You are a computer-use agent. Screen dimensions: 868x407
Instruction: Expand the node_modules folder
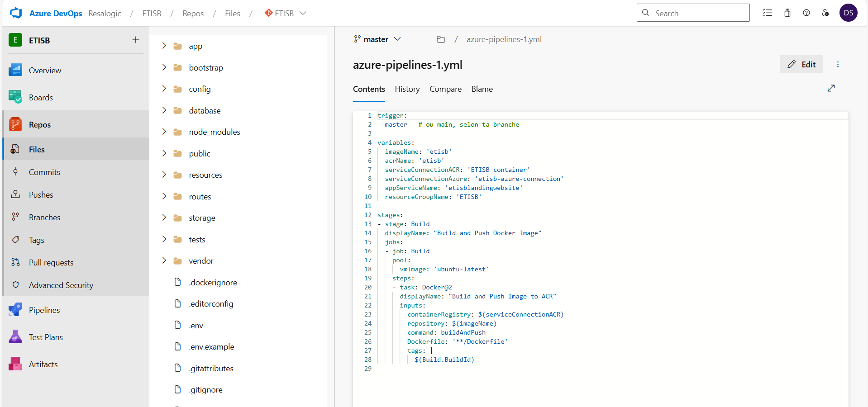tap(164, 132)
